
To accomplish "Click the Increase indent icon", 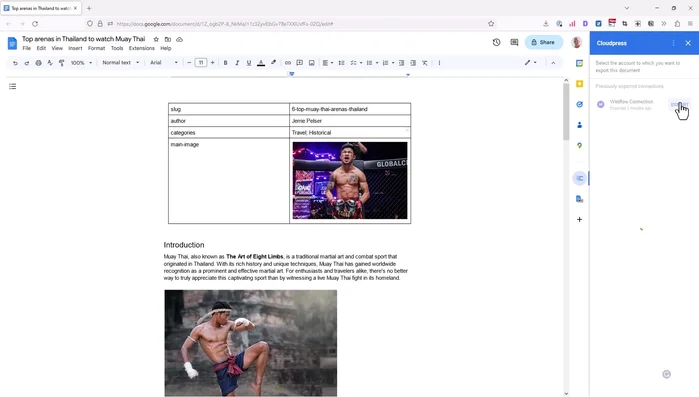I will pos(413,63).
